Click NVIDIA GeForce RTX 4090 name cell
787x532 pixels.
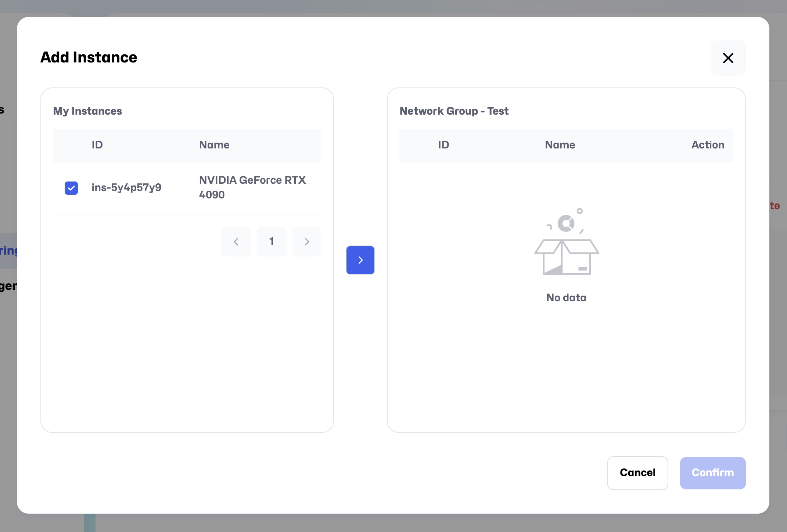pyautogui.click(x=252, y=187)
